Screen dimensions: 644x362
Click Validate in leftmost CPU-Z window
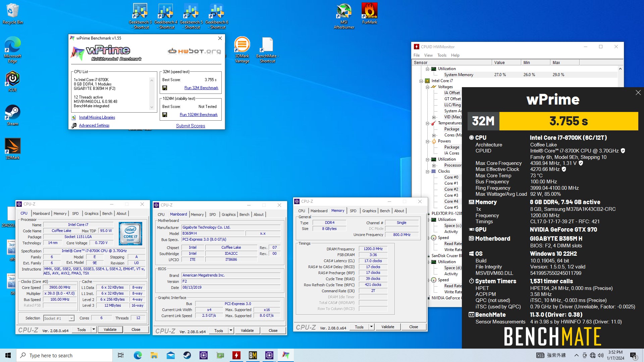(x=110, y=329)
